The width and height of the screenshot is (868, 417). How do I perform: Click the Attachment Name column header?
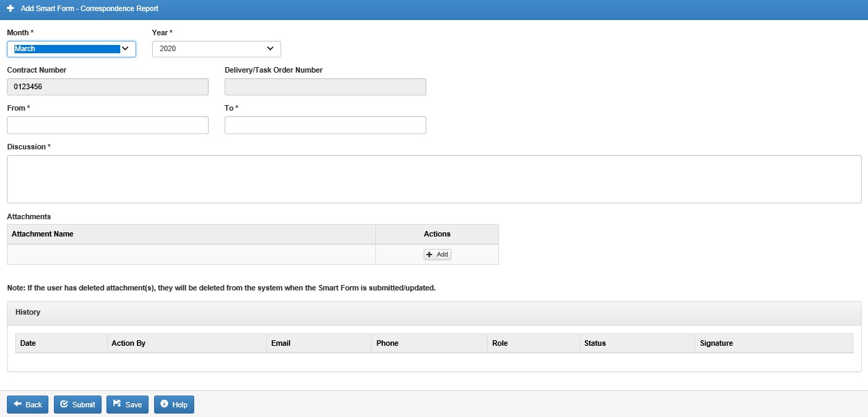tap(43, 234)
